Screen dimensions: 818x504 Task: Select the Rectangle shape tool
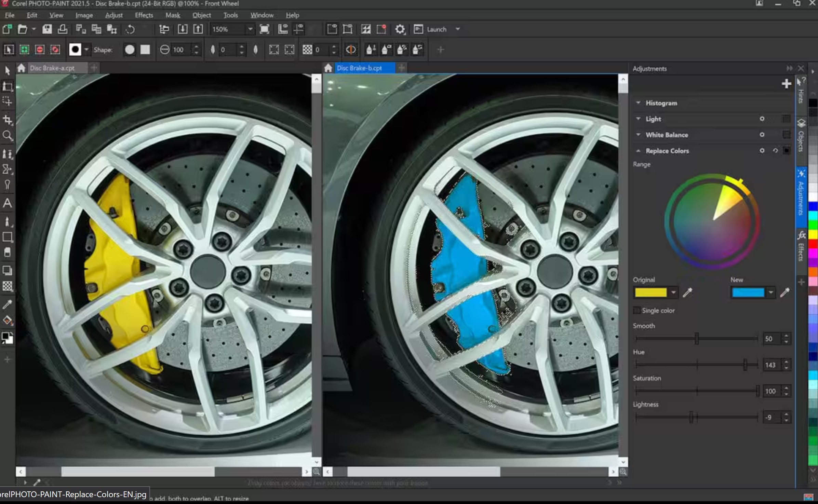pos(7,237)
